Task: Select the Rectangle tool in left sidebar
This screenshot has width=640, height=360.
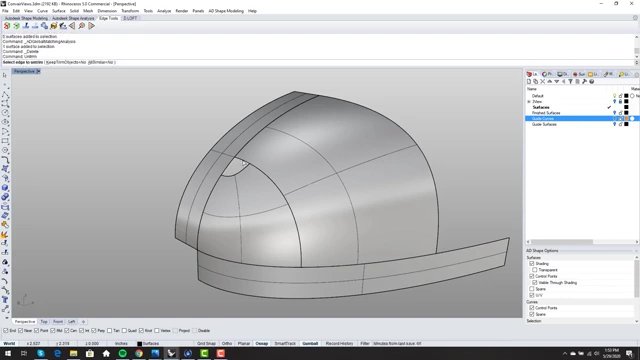Action: coord(5,141)
